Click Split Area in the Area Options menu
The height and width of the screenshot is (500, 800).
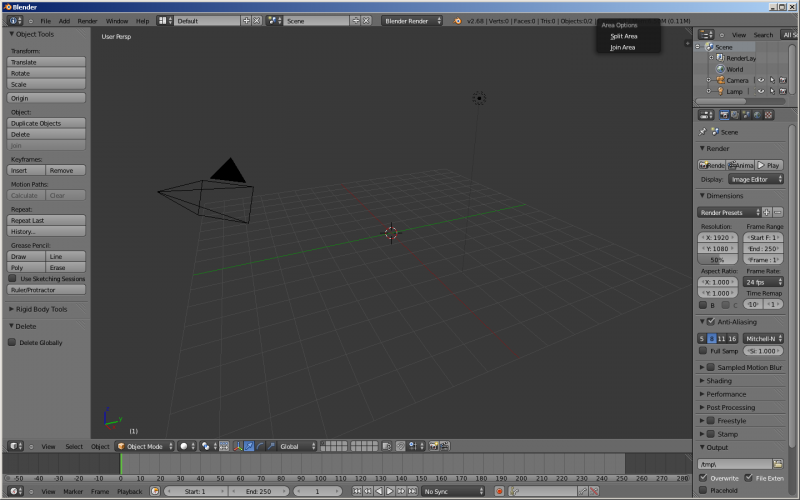pyautogui.click(x=624, y=36)
